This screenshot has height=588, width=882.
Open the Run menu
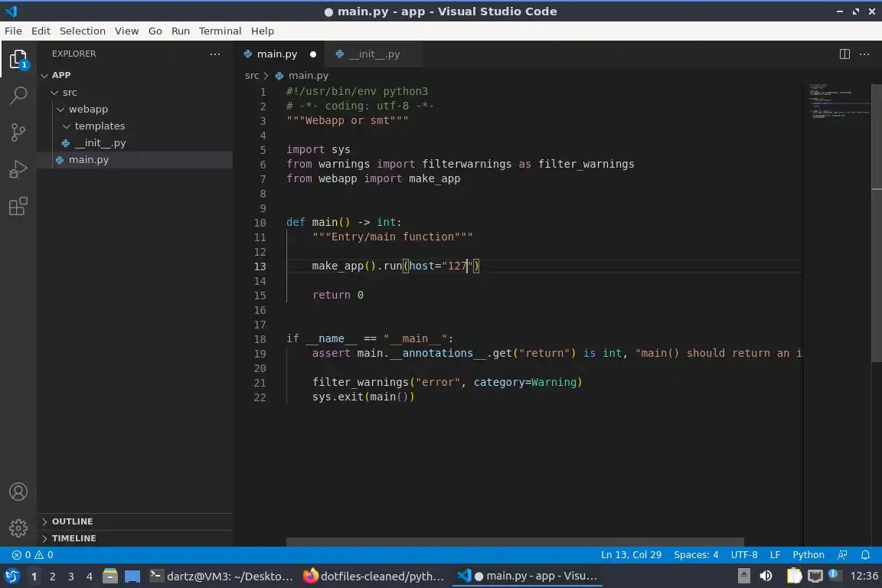click(x=180, y=31)
